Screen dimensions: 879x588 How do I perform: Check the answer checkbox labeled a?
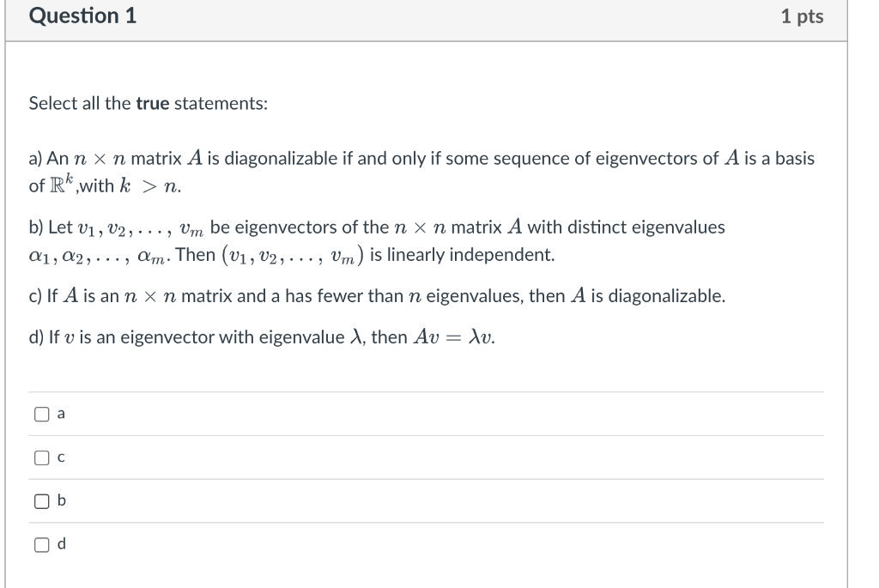tap(39, 414)
